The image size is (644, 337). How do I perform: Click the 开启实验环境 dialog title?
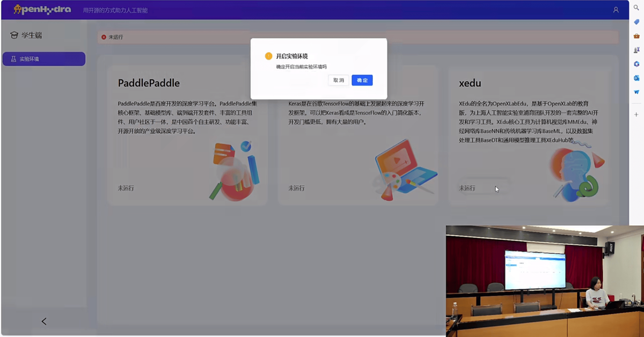point(292,56)
